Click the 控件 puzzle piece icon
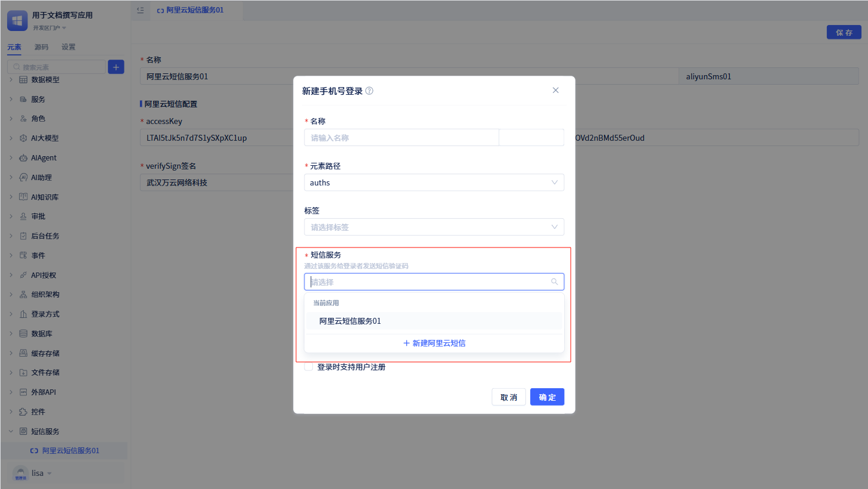The width and height of the screenshot is (868, 489). click(23, 412)
